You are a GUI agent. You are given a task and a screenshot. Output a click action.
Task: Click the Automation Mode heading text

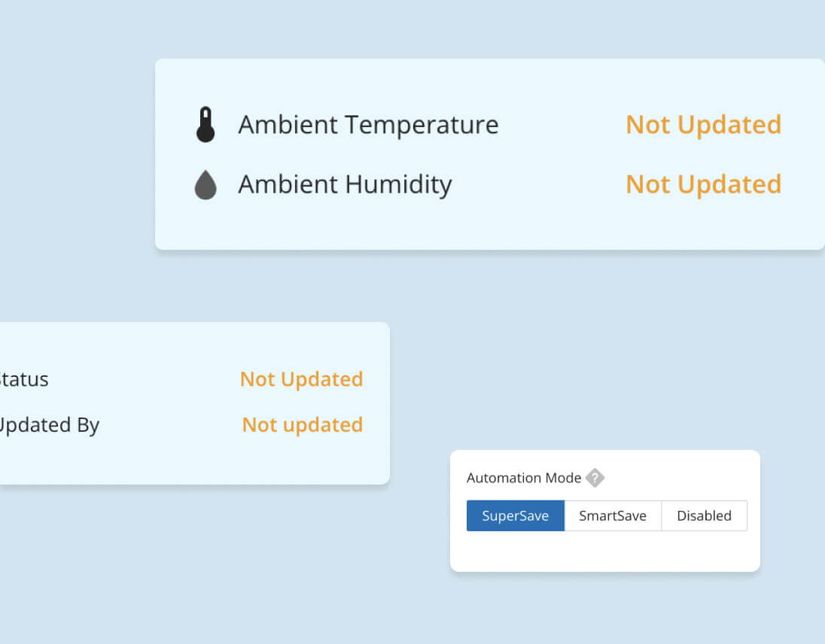[x=523, y=478]
